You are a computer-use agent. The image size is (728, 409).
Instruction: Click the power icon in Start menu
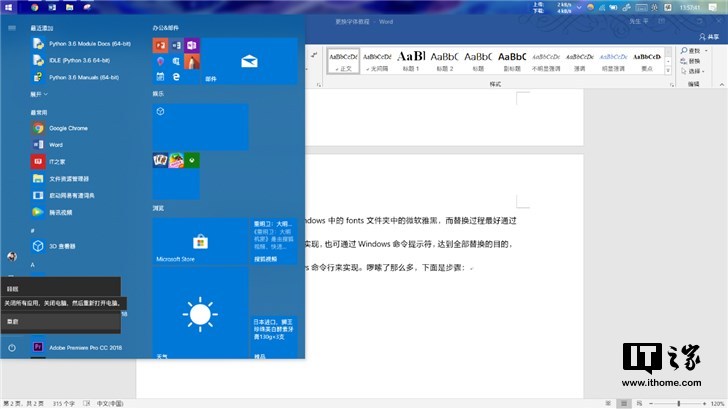click(x=12, y=347)
